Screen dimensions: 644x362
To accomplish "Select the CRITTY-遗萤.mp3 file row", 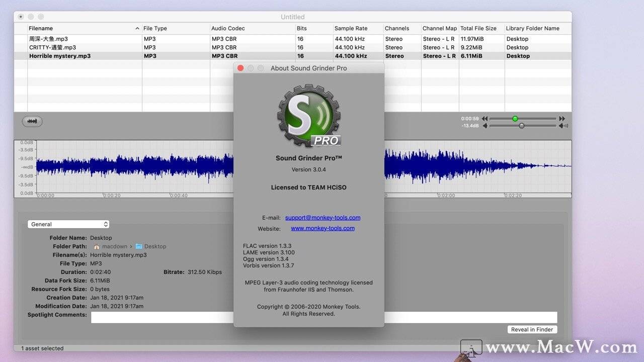I will (x=293, y=47).
